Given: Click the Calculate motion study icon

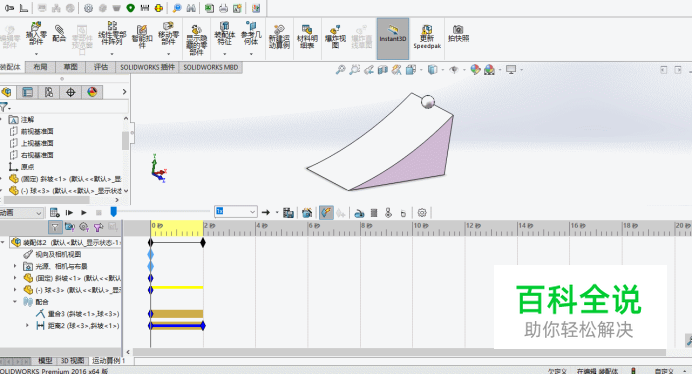Looking at the screenshot, I should point(54,213).
